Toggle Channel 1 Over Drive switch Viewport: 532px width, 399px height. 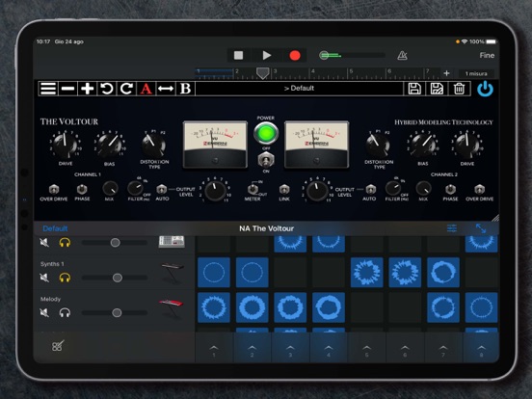click(x=54, y=189)
